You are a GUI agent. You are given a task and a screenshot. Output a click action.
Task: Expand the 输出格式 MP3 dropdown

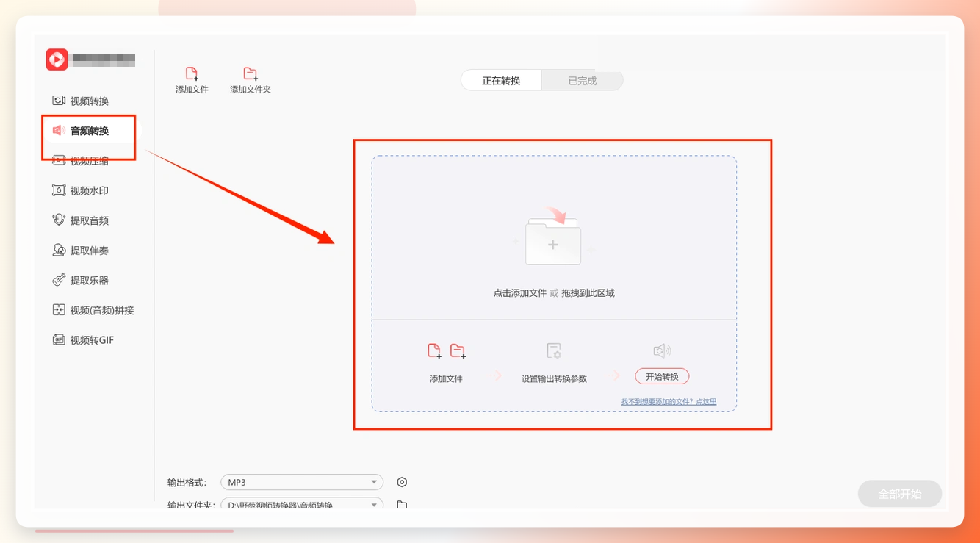tap(302, 482)
